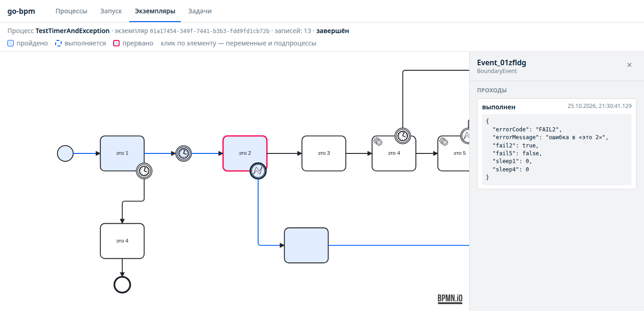Click the «выполнен» pass status
Viewport: 644px width, 311px height.
499,107
